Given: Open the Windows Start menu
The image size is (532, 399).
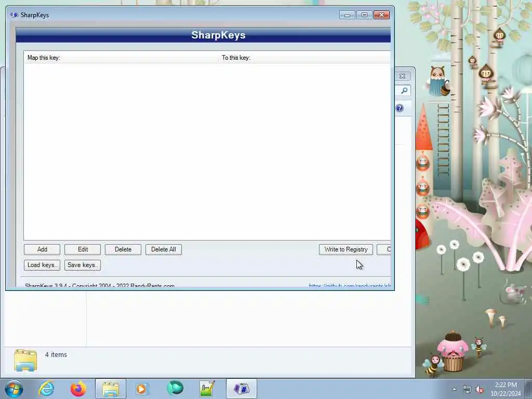Looking at the screenshot, I should coord(14,389).
